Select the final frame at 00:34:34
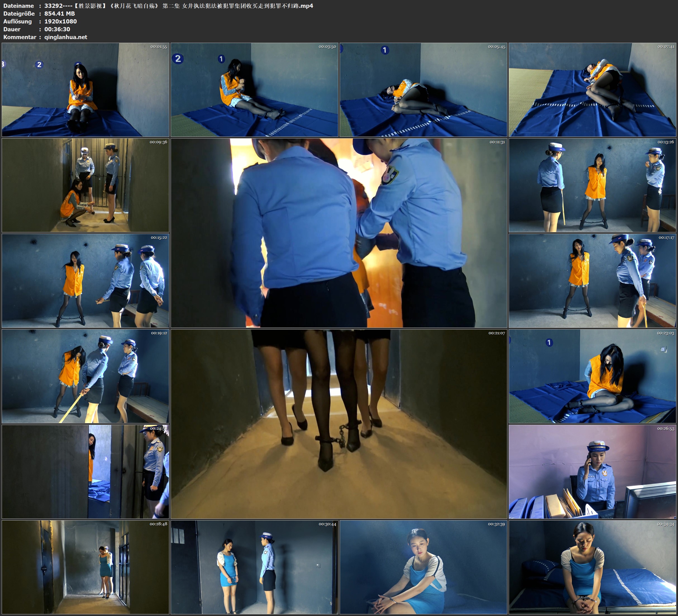The width and height of the screenshot is (678, 616). (x=592, y=567)
